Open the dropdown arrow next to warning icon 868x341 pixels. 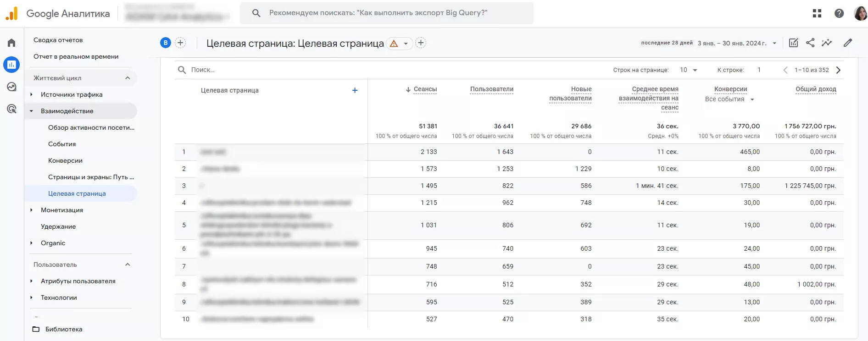pos(406,44)
